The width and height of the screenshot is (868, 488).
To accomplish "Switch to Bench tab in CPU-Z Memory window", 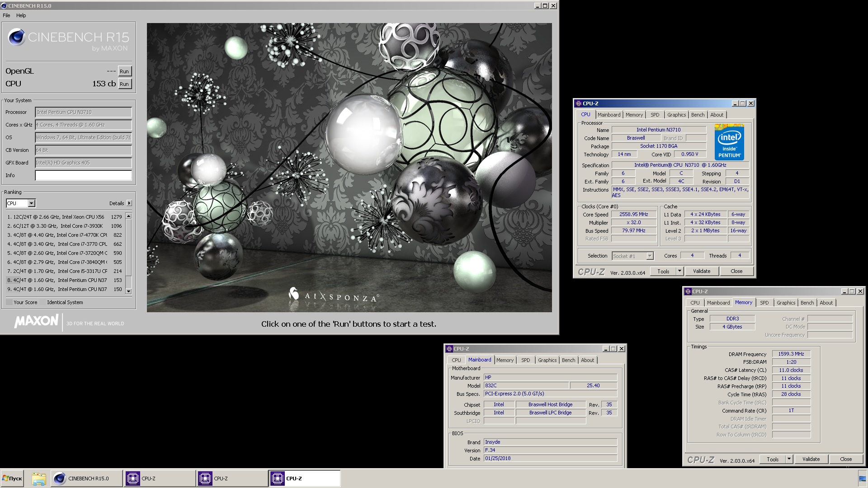I will [x=807, y=303].
